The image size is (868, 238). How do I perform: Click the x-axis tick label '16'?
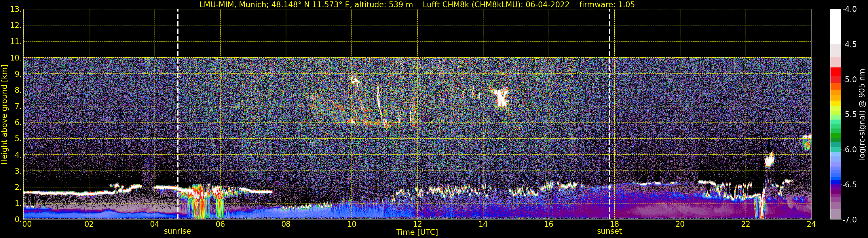(549, 224)
